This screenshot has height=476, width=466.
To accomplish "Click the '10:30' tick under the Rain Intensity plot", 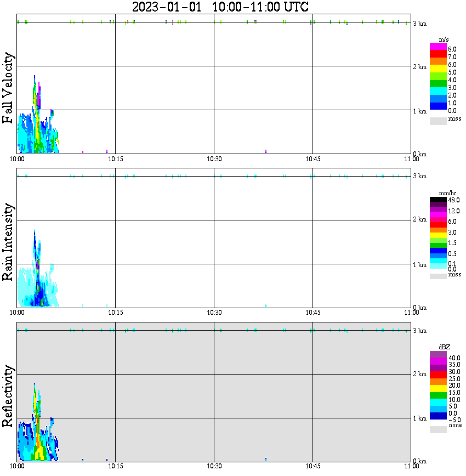I will tap(214, 313).
